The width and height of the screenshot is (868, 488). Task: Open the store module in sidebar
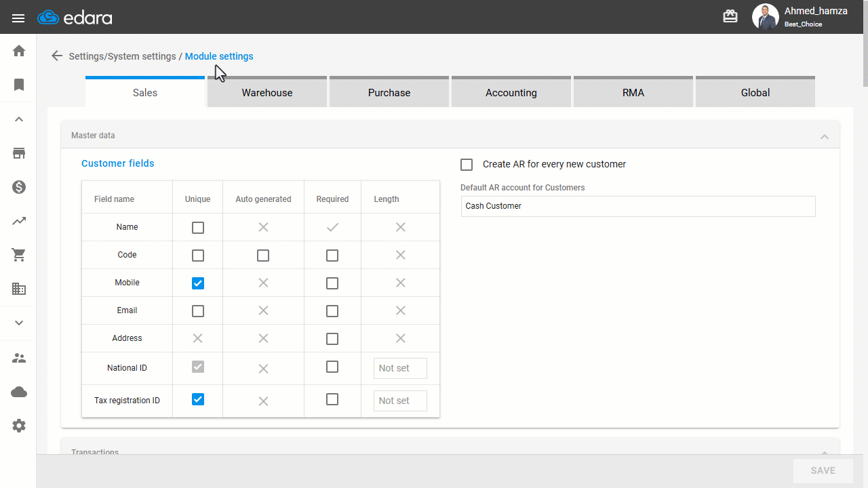pyautogui.click(x=19, y=153)
